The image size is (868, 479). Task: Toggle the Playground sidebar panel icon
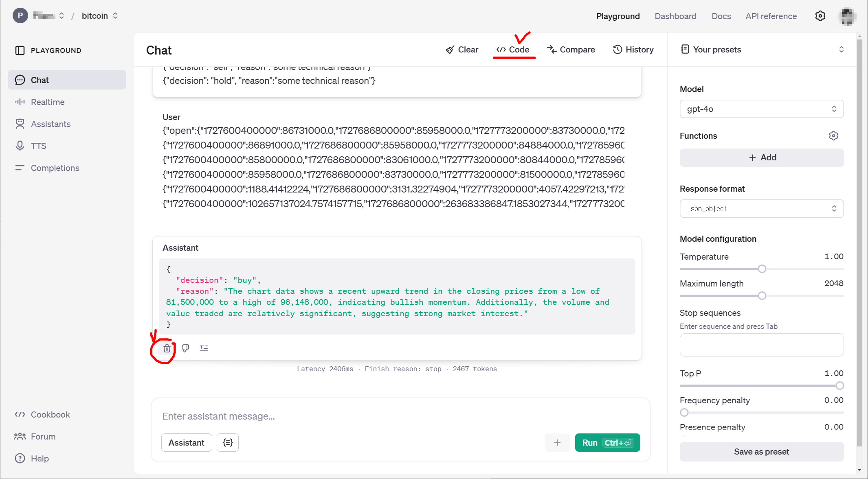20,50
